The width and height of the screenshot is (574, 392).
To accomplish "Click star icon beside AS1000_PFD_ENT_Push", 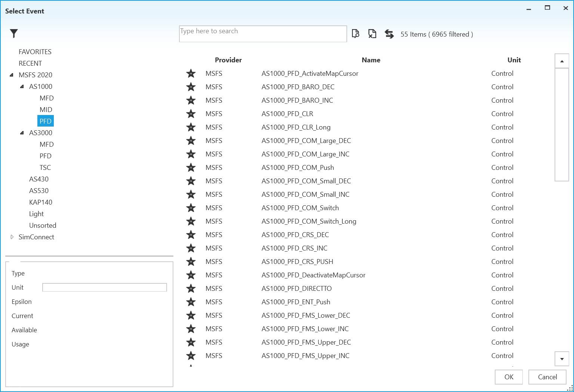I will point(191,302).
